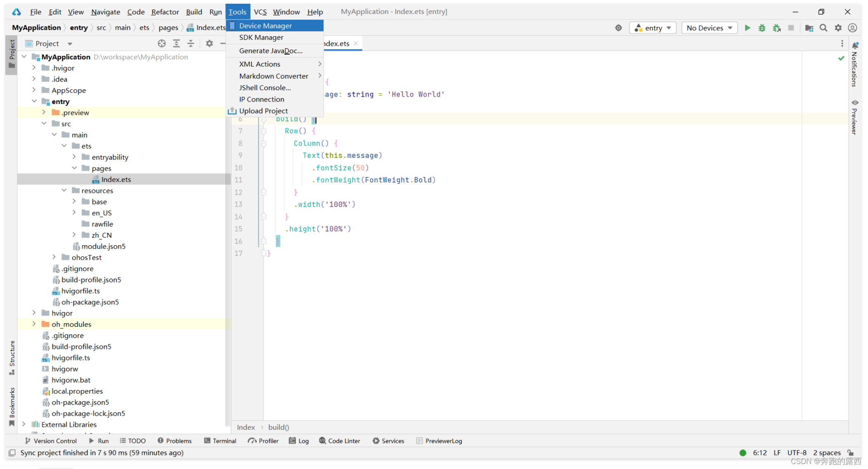Choose SDK Manager from the Tools menu
This screenshot has width=868, height=469.
click(261, 38)
